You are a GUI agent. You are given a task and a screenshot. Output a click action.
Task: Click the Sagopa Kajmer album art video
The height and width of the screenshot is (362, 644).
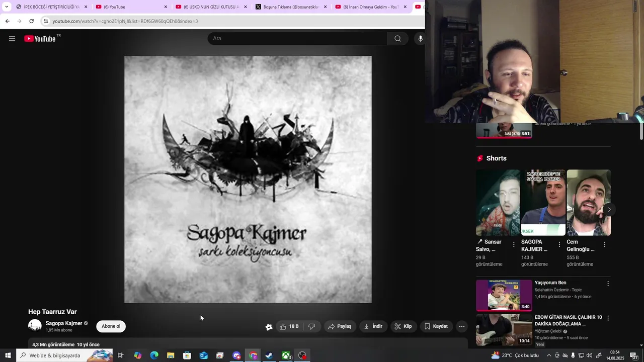[248, 179]
